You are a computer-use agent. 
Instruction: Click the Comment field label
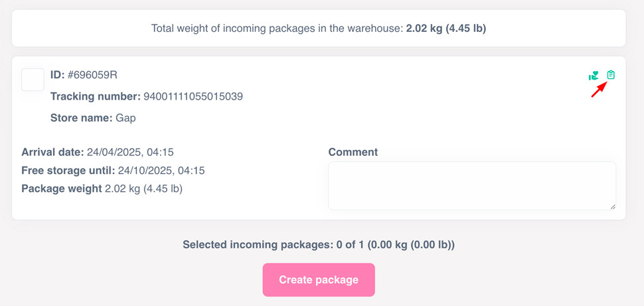coord(353,152)
